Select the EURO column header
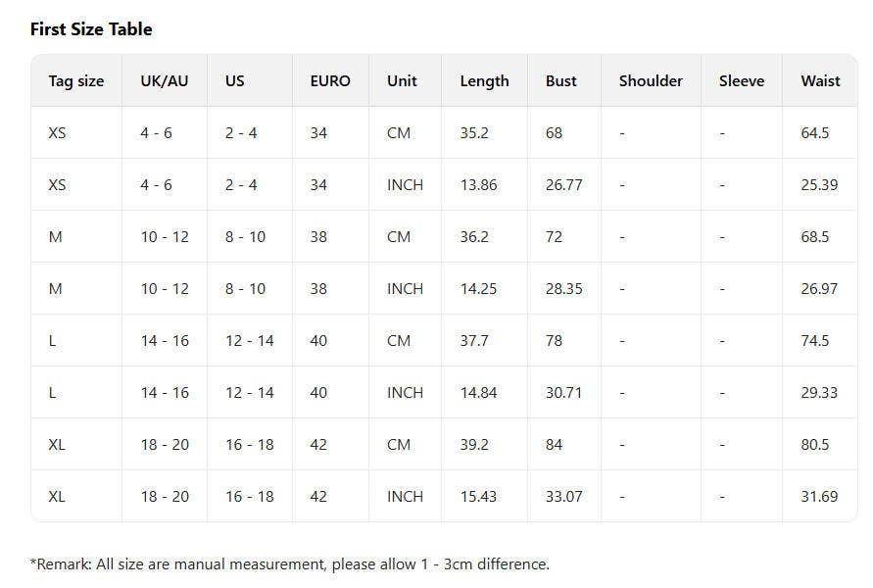 [329, 81]
